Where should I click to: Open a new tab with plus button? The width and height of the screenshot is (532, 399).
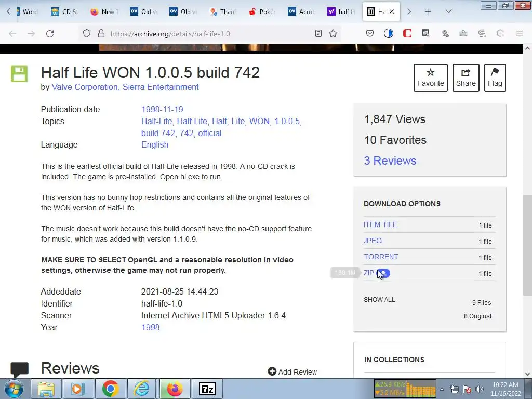coord(428,12)
